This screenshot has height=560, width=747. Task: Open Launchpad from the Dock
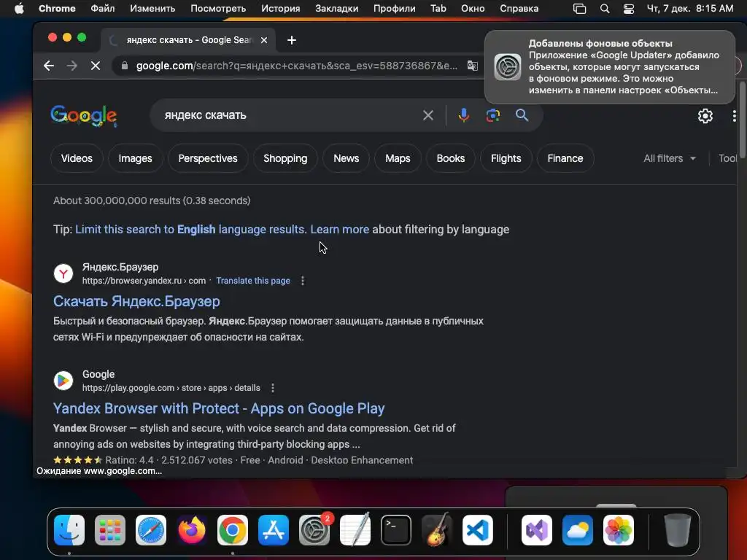tap(110, 530)
